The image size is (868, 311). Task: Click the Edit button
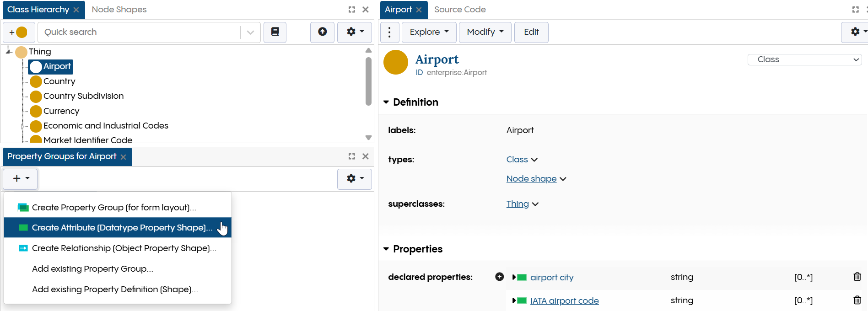(531, 32)
